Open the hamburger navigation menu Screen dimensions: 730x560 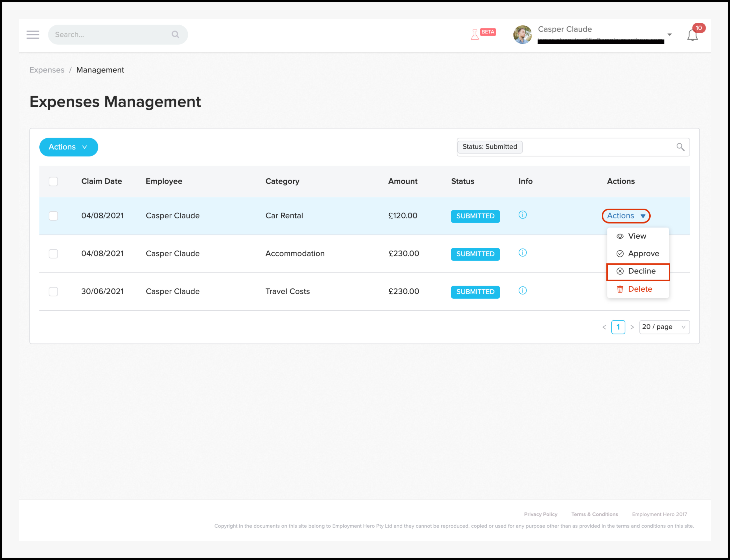click(x=33, y=35)
